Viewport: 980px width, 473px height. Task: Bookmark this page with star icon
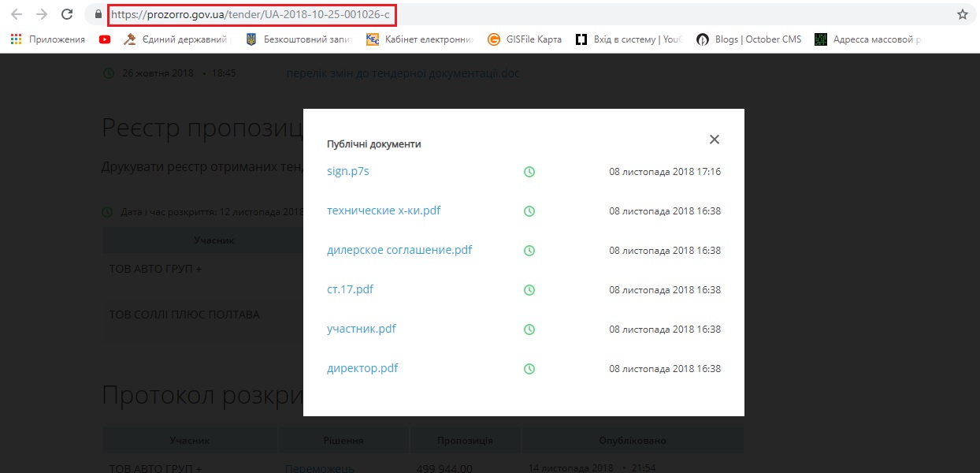963,14
